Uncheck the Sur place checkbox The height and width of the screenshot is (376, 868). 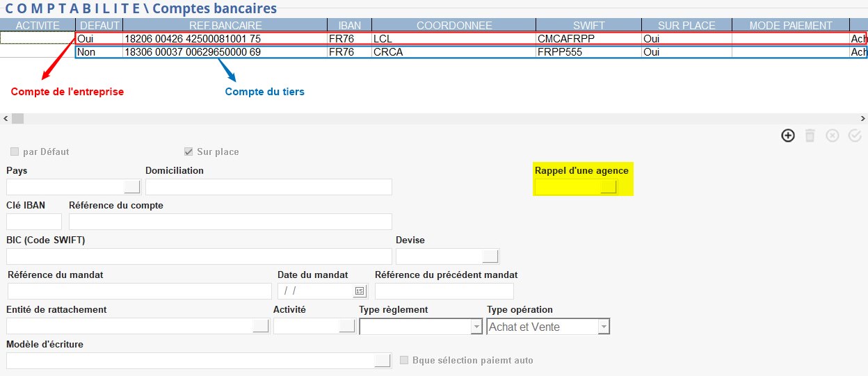188,152
